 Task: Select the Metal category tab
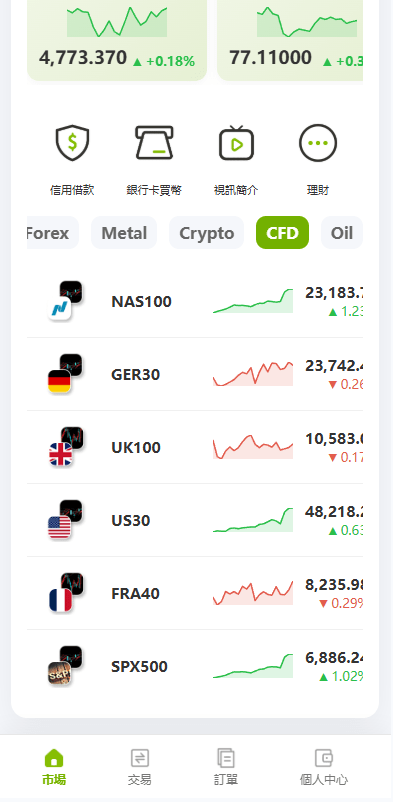point(124,233)
